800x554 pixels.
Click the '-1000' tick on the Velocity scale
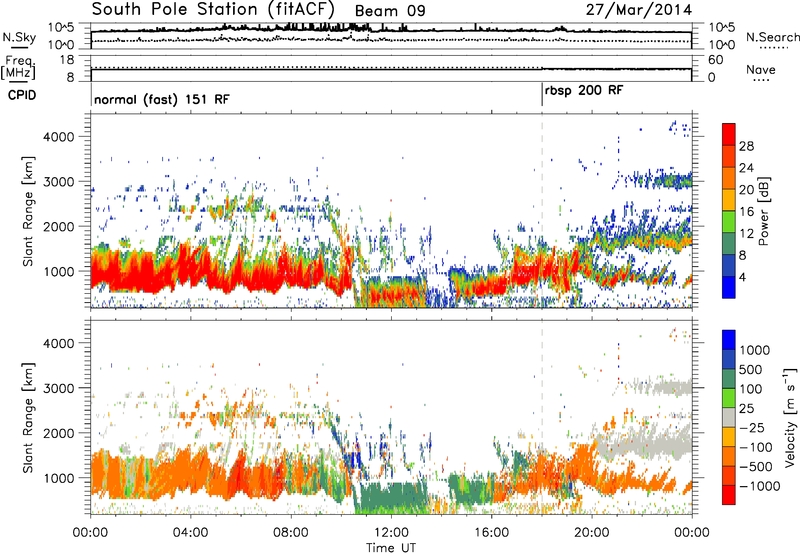[759, 486]
